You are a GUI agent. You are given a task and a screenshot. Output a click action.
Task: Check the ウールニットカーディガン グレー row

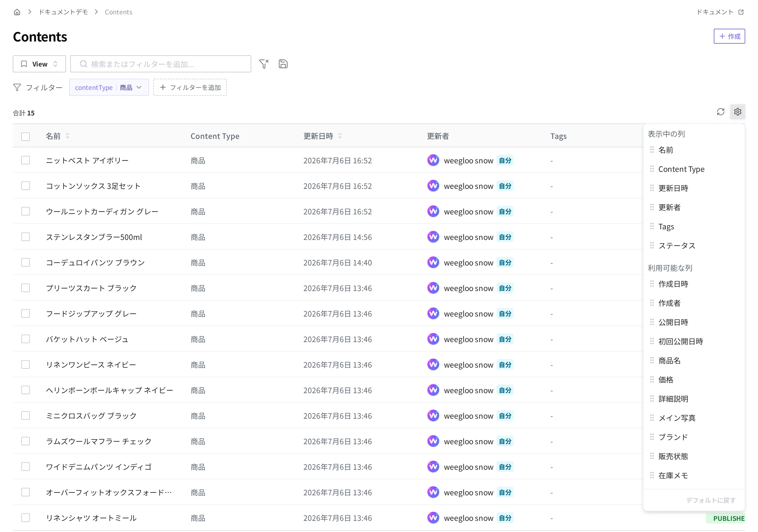coord(26,211)
